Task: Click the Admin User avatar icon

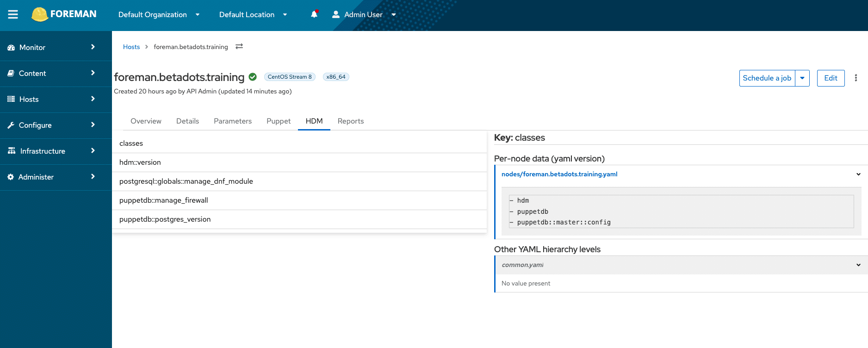Action: (336, 14)
